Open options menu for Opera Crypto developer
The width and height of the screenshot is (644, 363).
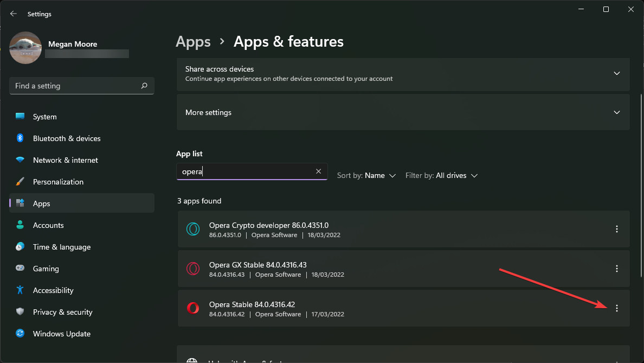[x=616, y=230]
